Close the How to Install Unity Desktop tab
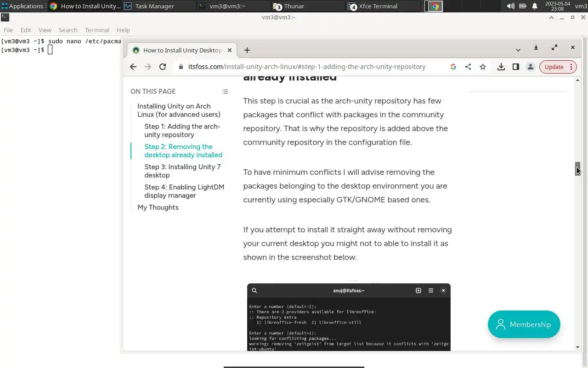 tap(230, 50)
